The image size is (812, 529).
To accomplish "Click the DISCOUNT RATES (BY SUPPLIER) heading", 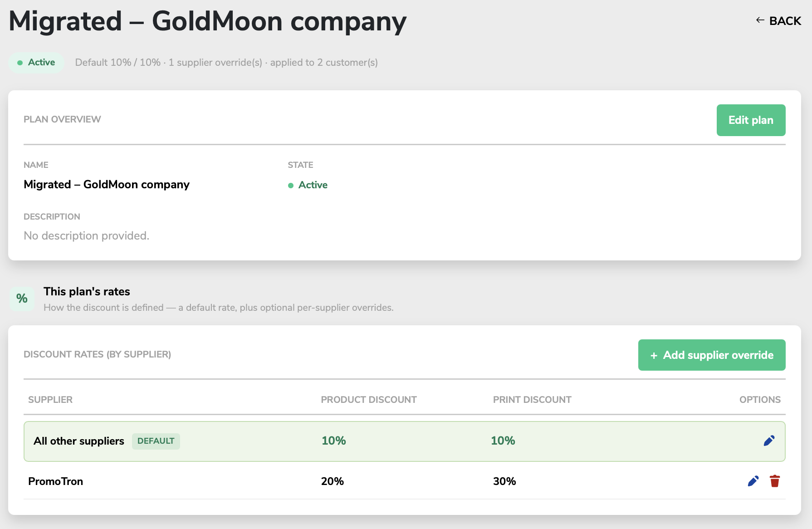I will coord(97,354).
